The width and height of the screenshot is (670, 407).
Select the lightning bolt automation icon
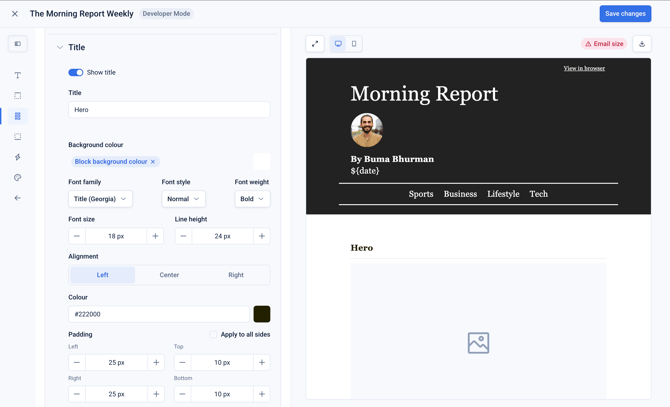[x=18, y=157]
